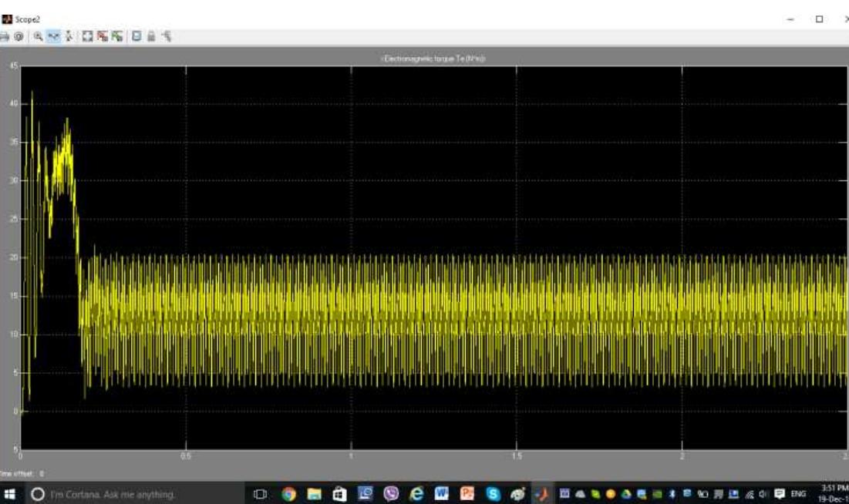This screenshot has width=849, height=504.
Task: Save current axes settings
Action: click(101, 35)
